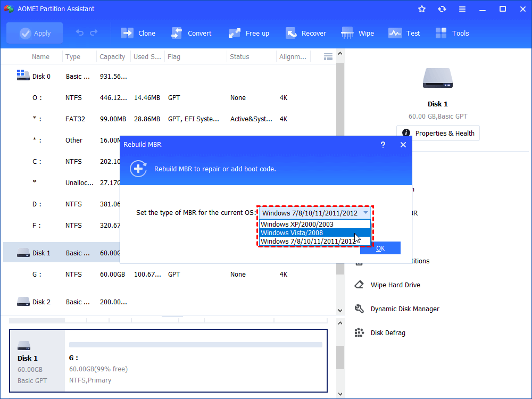Toggle the column view settings icon
Screen dimensions: 532x399
(328, 56)
